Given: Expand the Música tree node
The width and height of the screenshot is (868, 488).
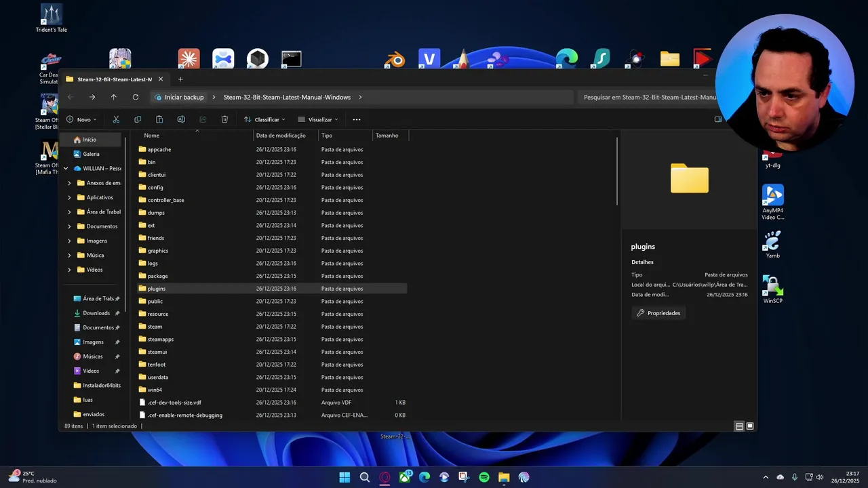Looking at the screenshot, I should (x=69, y=256).
